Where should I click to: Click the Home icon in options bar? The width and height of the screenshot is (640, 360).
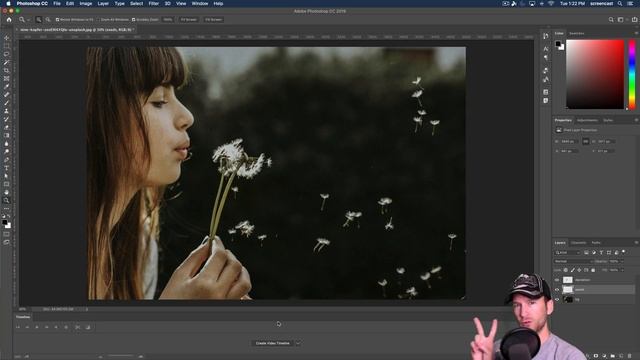tap(9, 19)
